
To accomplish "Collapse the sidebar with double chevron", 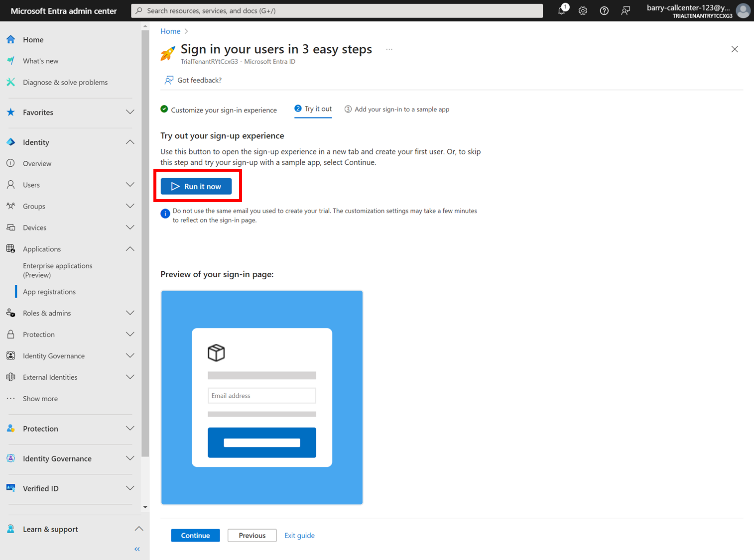I will coord(137,549).
